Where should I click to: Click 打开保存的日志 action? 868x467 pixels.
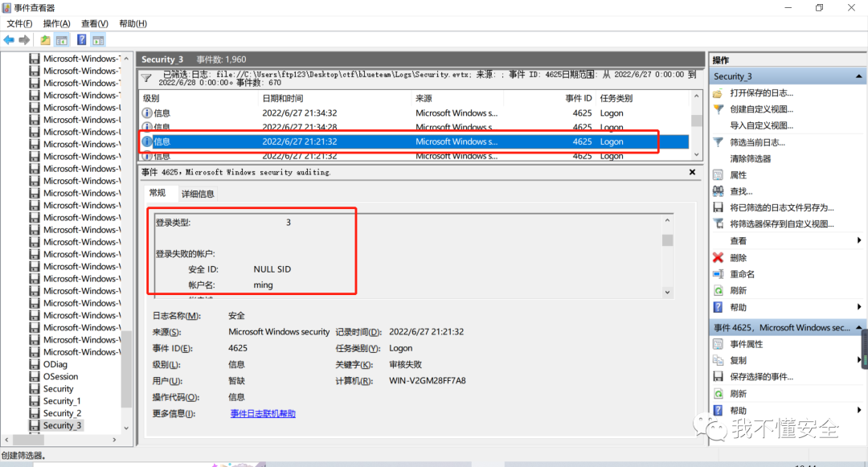761,93
